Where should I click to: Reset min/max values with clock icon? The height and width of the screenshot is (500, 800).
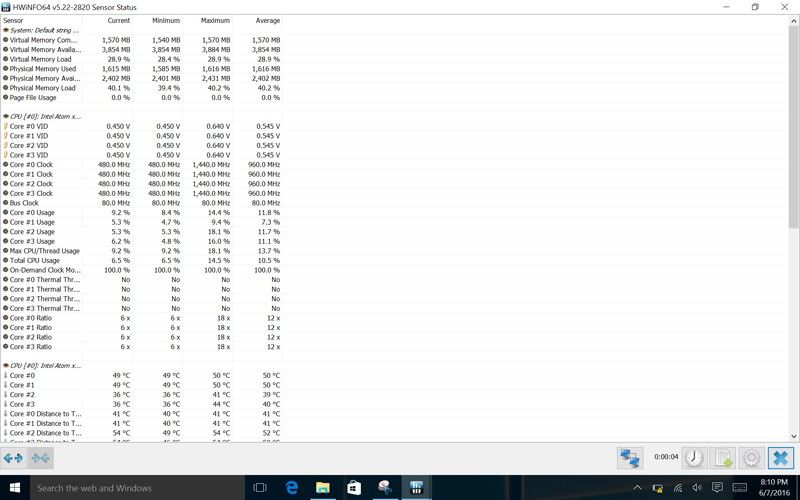694,458
